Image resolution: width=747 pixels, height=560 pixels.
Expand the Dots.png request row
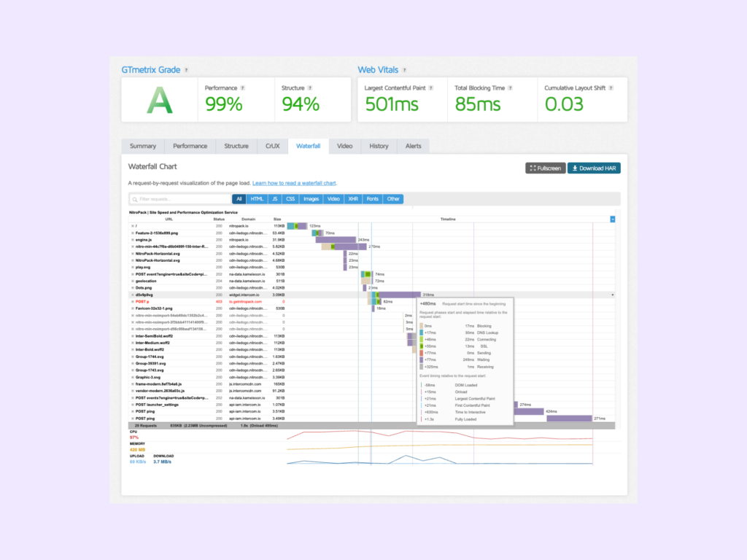(133, 287)
